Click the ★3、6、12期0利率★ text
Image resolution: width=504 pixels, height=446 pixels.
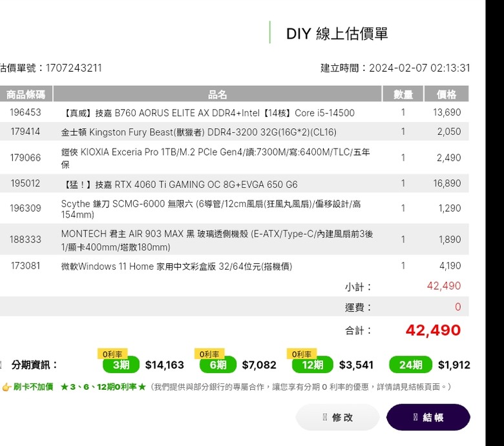(x=103, y=387)
